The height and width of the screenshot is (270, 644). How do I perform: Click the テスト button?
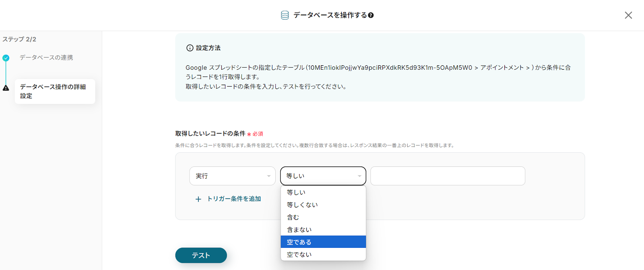(x=201, y=255)
